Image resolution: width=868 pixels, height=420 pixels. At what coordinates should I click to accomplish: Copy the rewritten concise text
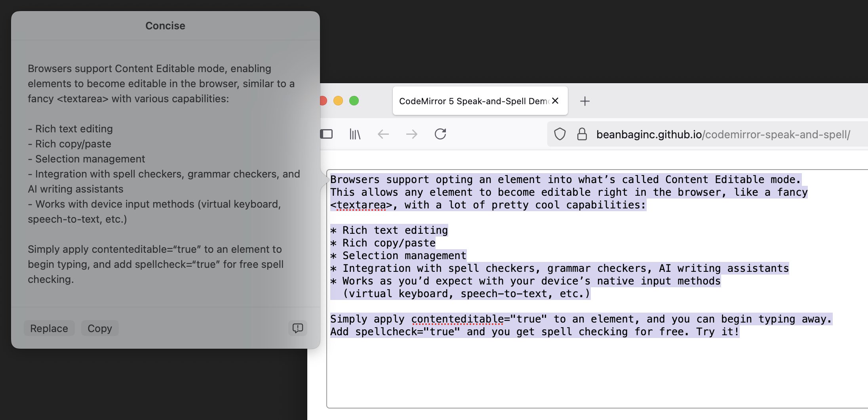click(99, 328)
